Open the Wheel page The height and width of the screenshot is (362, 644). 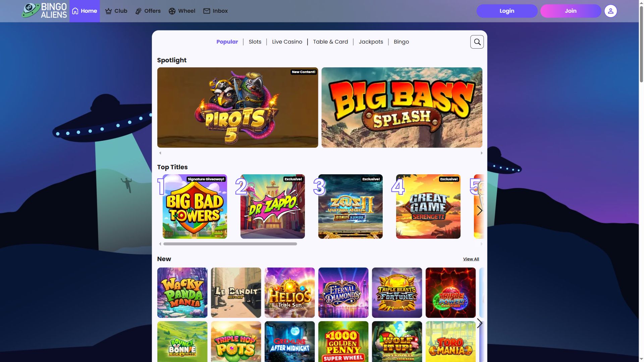(x=182, y=11)
